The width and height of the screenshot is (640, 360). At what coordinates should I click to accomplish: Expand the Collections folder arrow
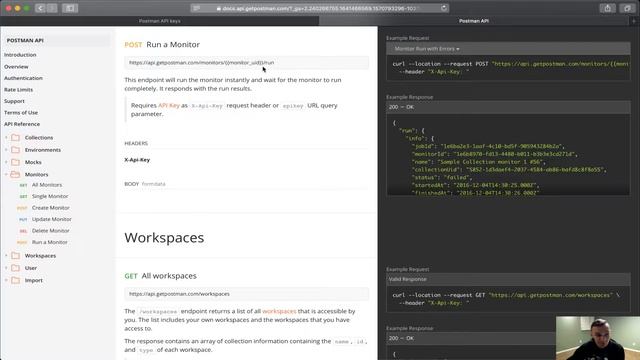coord(6,138)
